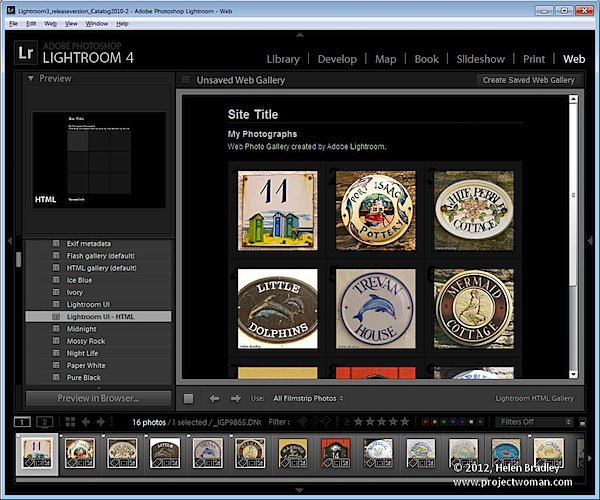This screenshot has width=600, height=500.
Task: Select the Paper White template
Action: click(x=98, y=365)
